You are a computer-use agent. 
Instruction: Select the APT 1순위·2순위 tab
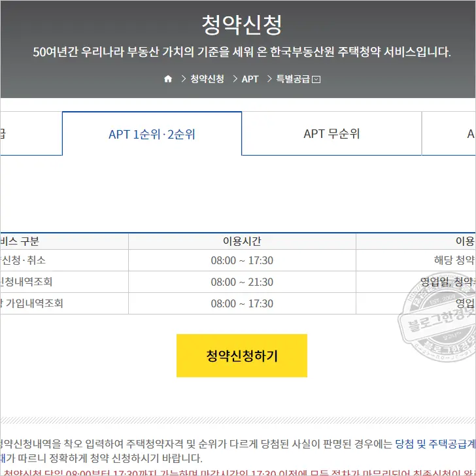pos(152,134)
